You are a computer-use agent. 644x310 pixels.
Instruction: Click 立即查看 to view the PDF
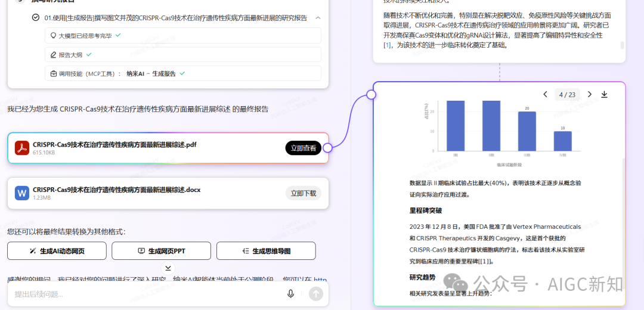pos(304,148)
